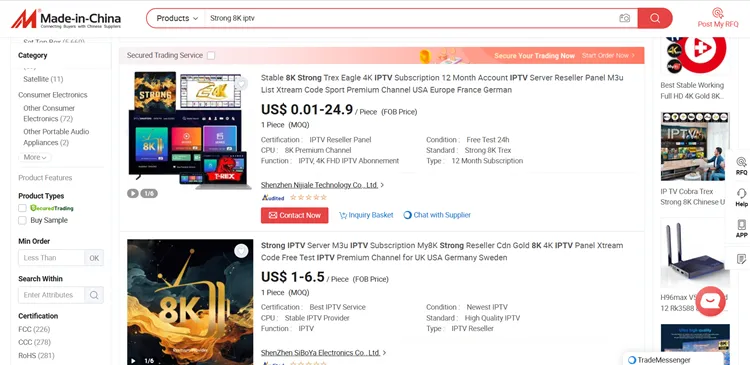
Task: Expand Shenzhen Nijiale supplier chevron
Action: point(382,185)
